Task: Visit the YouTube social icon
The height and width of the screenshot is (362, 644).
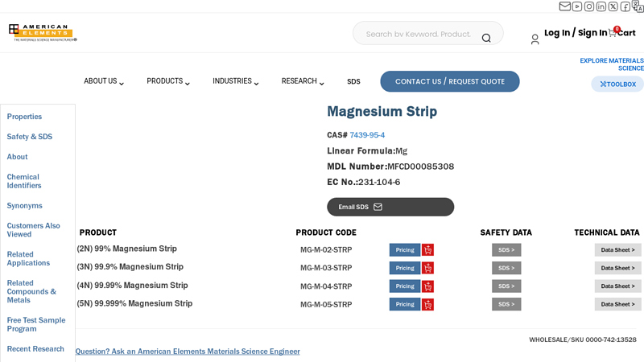Action: click(576, 6)
